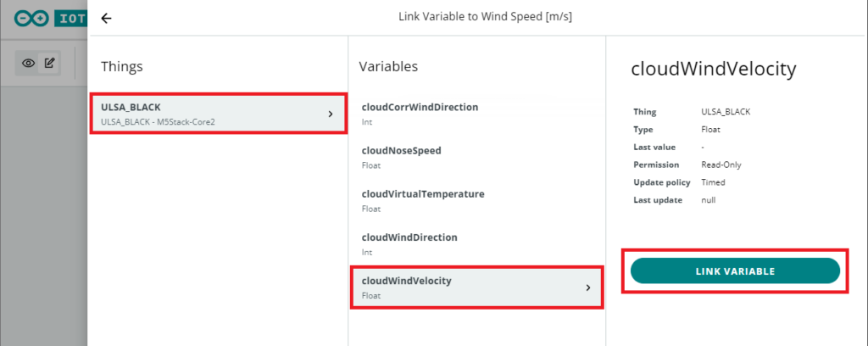This screenshot has width=868, height=346.
Task: Select the cloudWindVelocity variable row
Action: (x=458, y=287)
